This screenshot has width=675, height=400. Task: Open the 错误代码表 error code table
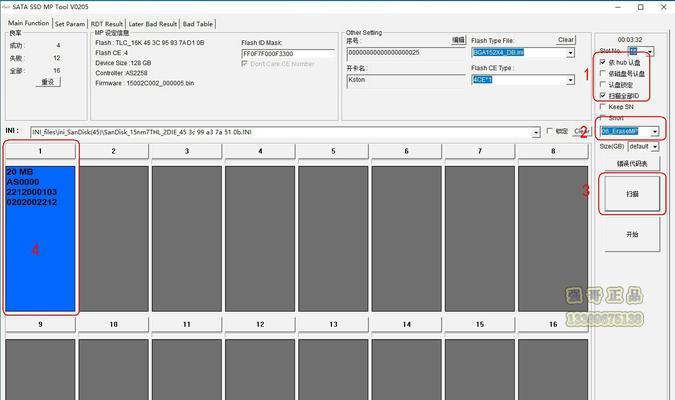(632, 164)
